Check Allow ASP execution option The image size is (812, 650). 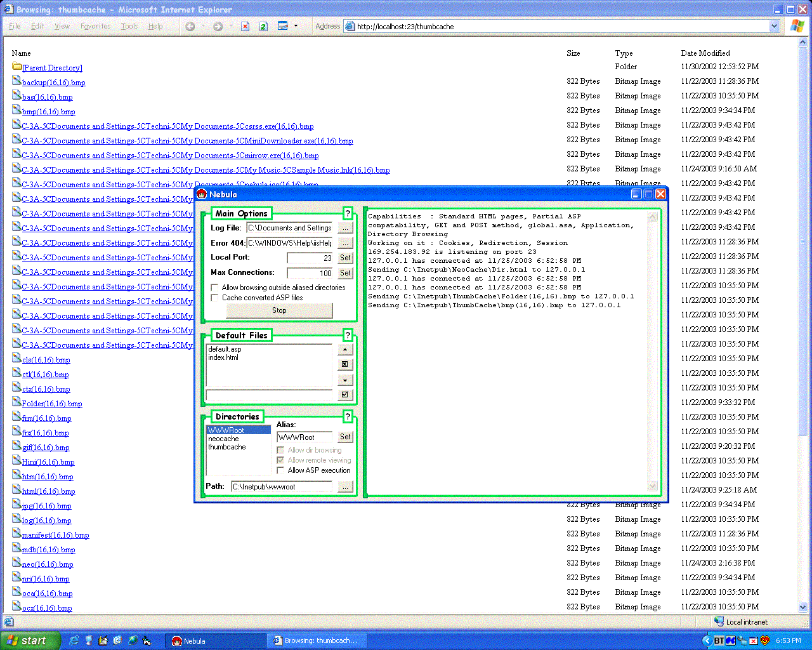point(280,470)
